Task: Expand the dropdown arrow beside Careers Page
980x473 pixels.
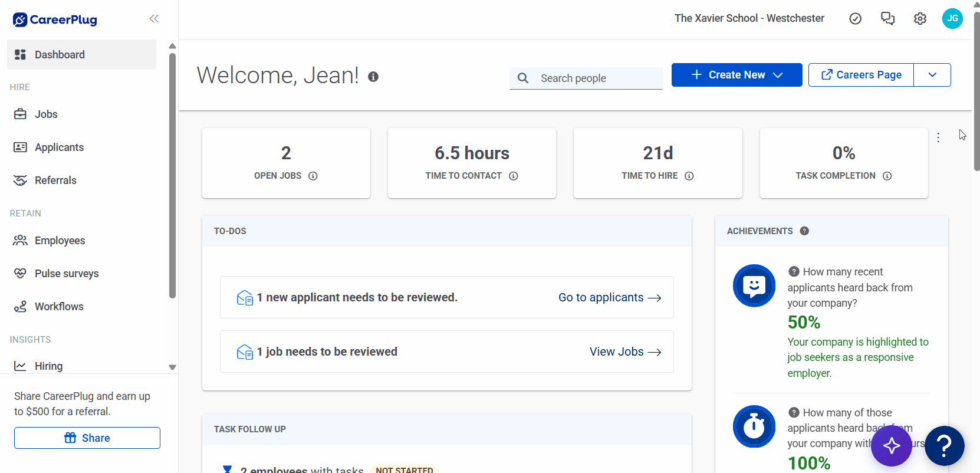Action: [932, 75]
